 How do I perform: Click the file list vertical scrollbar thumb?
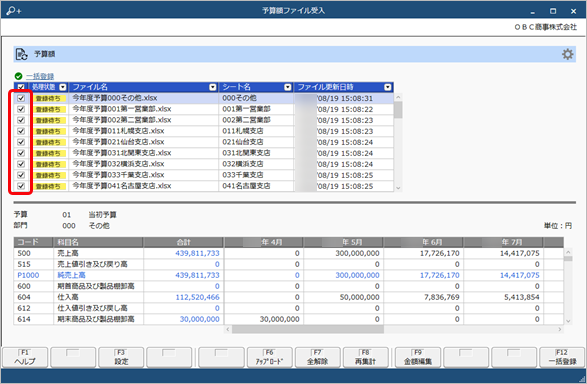pyautogui.click(x=398, y=110)
